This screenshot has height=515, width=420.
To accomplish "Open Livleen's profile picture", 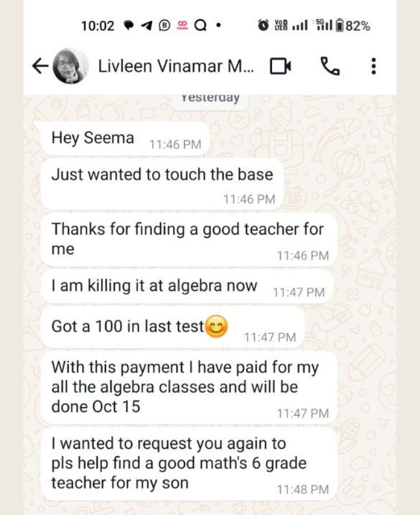I will (x=70, y=66).
